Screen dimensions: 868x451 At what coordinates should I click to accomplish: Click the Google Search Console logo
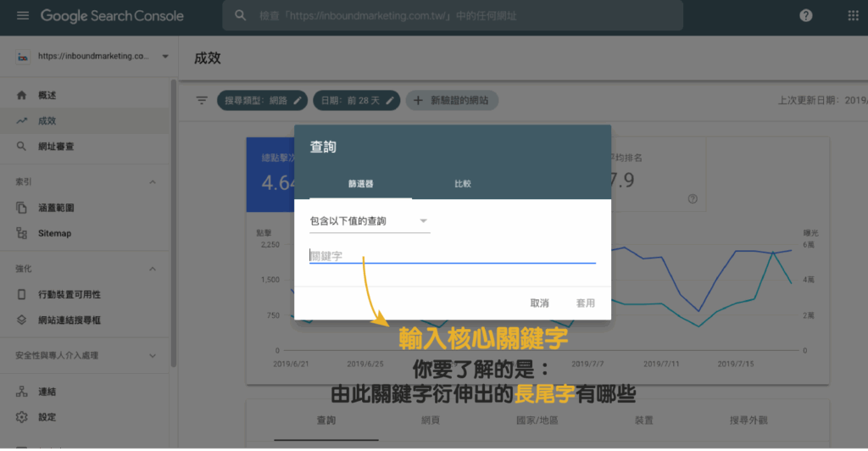112,15
